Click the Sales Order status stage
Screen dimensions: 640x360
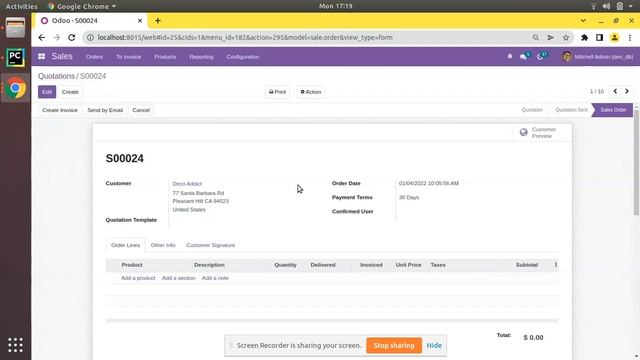613,110
